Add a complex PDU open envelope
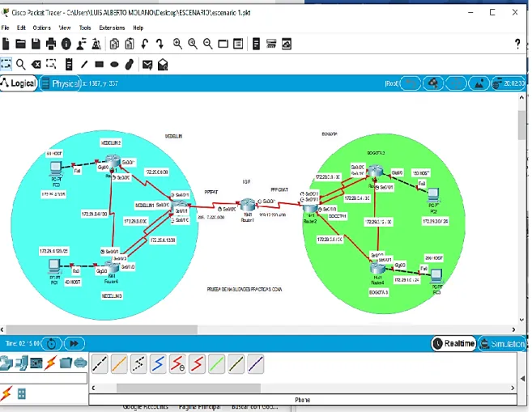Viewport: 532px width, 412px height. click(163, 65)
